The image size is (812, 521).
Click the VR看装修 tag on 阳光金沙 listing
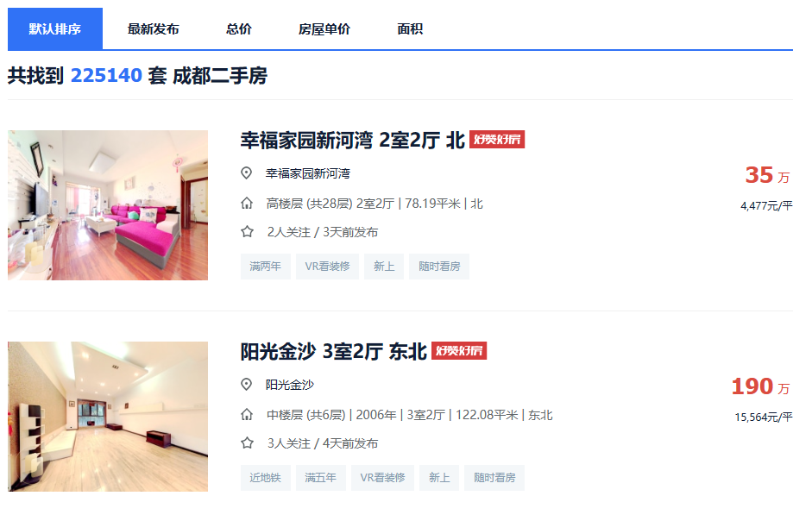tap(382, 478)
